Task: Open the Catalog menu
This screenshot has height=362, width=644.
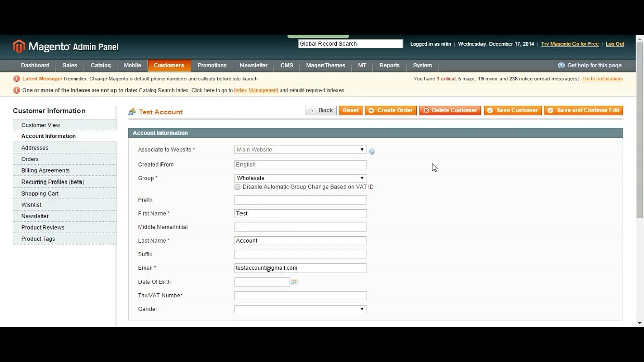Action: point(101,65)
